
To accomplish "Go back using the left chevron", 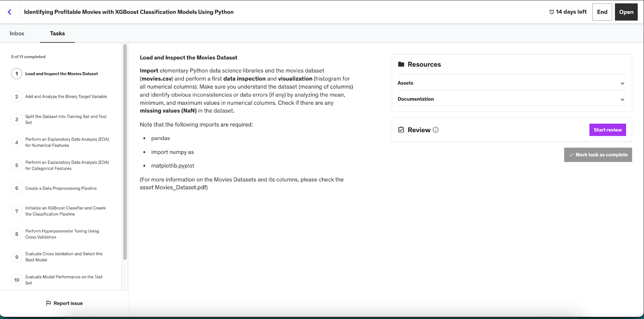I will pyautogui.click(x=10, y=12).
